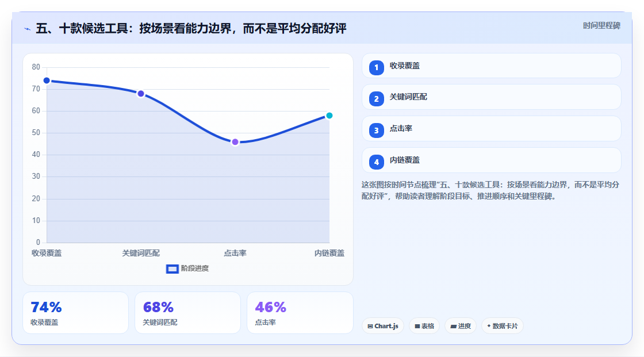Click the number 4 badge for 内链覆盖

click(x=376, y=162)
